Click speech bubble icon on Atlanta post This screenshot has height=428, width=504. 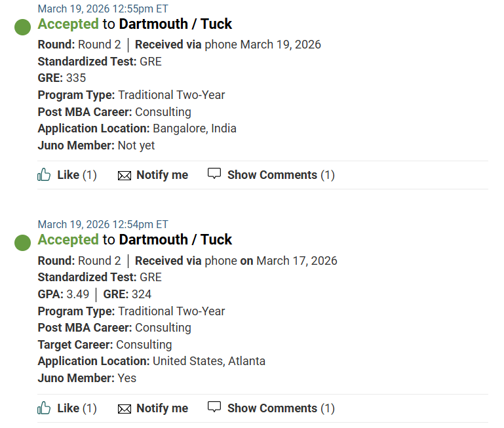(214, 407)
